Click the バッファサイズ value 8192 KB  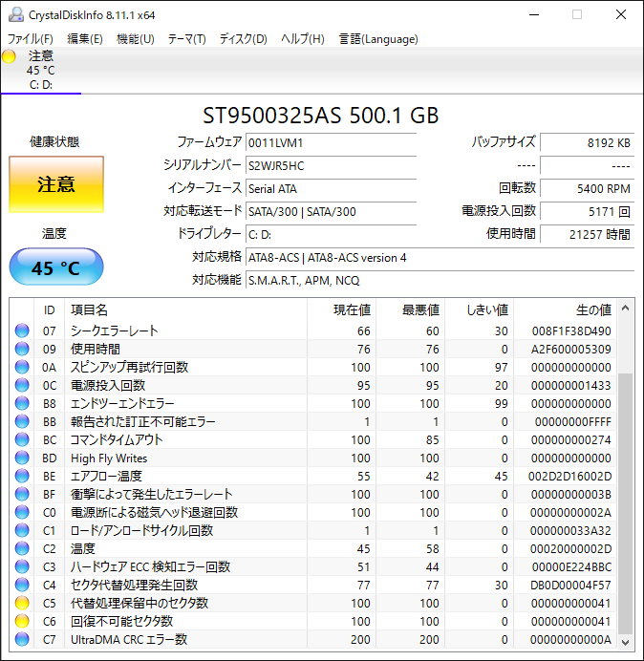tap(587, 142)
